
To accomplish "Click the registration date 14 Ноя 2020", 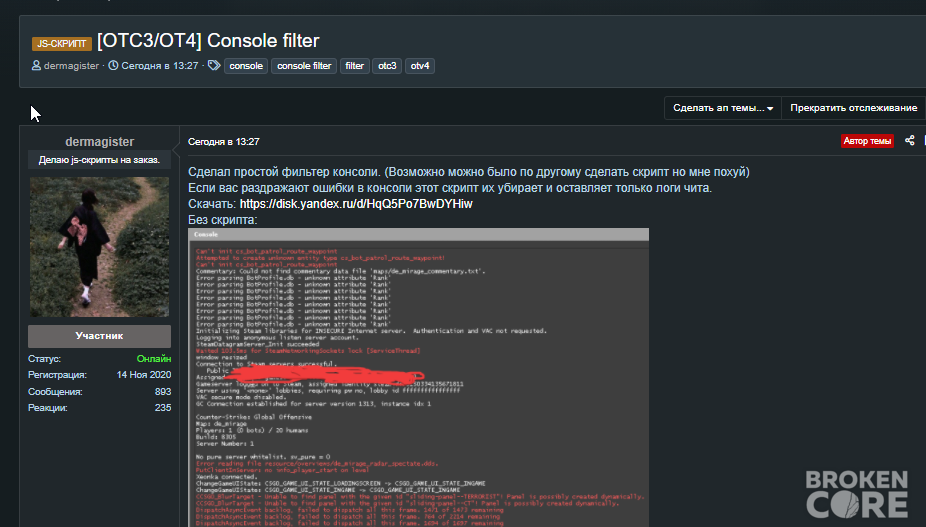I will [x=144, y=375].
